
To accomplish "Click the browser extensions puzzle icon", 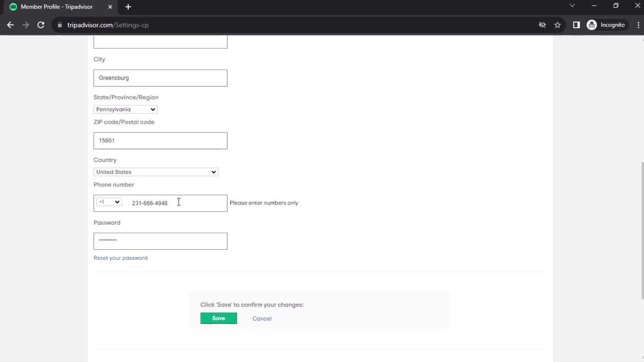I will tap(576, 25).
